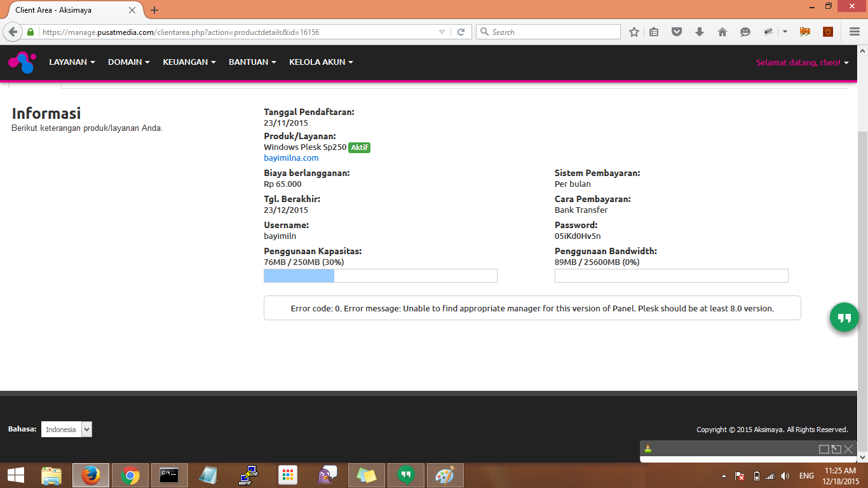
Task: Expand the Selamat datang, rheo! user menu
Action: click(x=803, y=62)
